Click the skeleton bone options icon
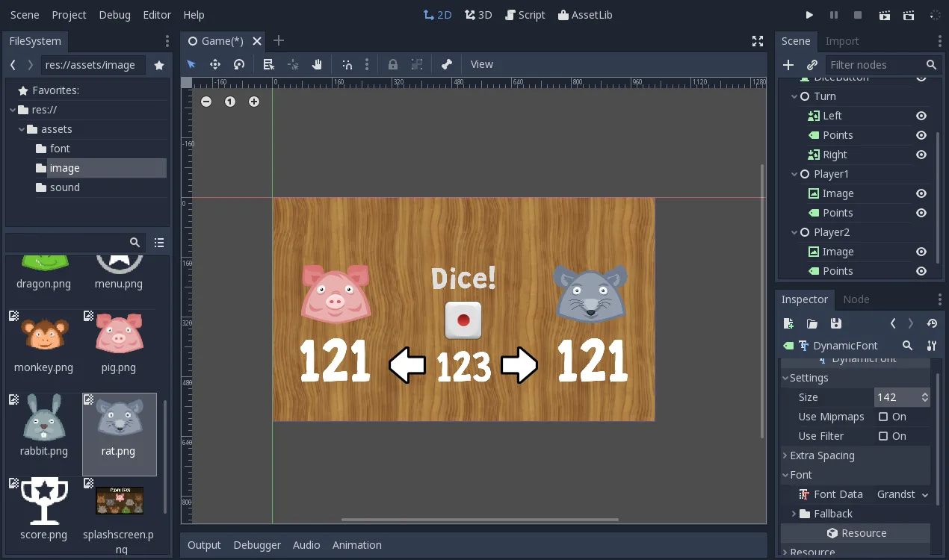The width and height of the screenshot is (949, 560). [x=447, y=64]
